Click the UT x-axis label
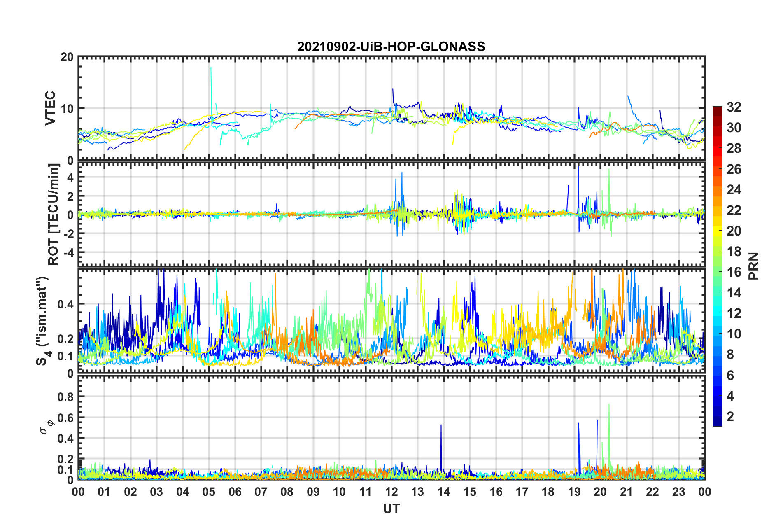Image resolution: width=783 pixels, height=532 pixels. pyautogui.click(x=391, y=509)
